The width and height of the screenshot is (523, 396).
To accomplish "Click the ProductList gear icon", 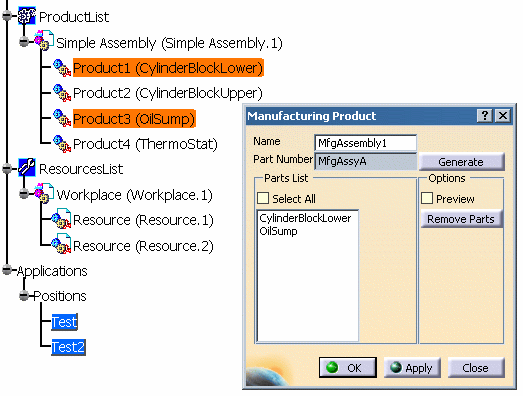I will click(27, 16).
